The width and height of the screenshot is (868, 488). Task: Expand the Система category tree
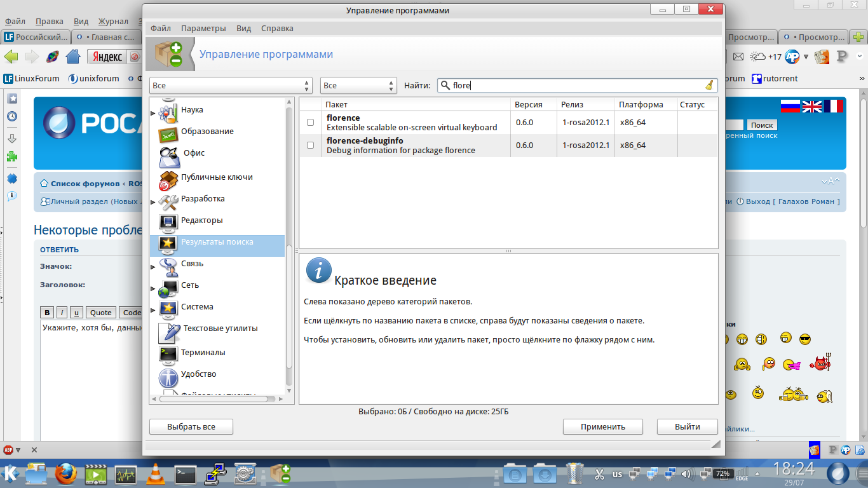[153, 310]
